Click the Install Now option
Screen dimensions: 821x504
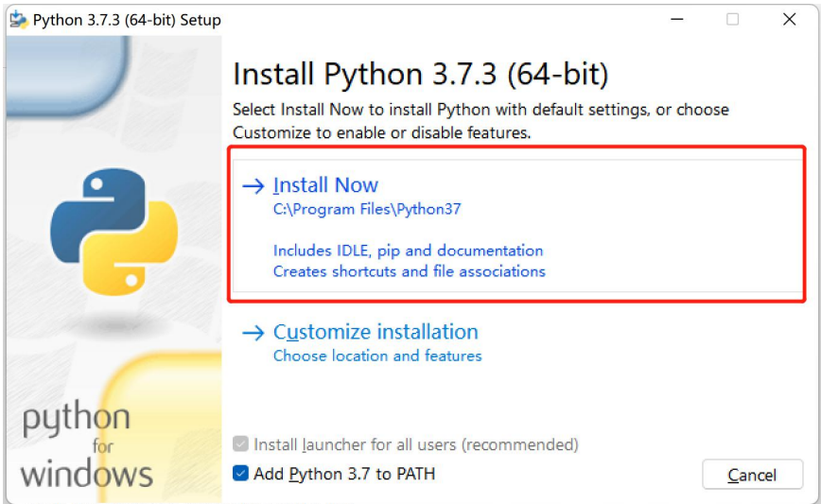coord(516,225)
